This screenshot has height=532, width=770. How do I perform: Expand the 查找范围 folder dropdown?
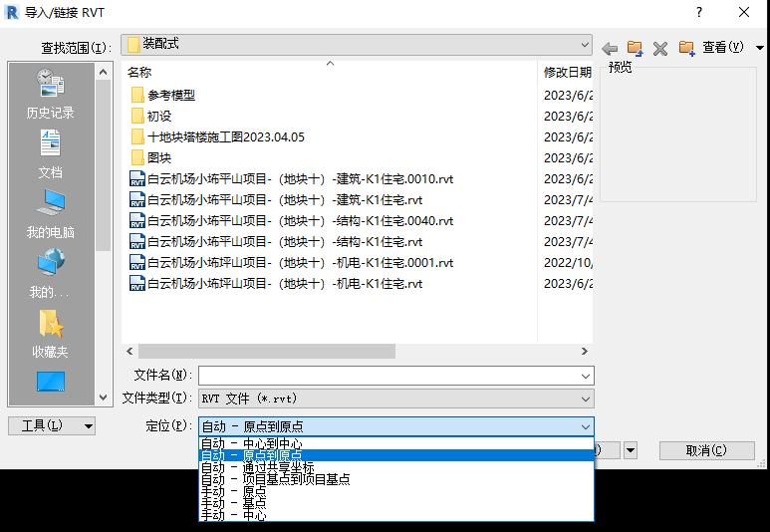[x=584, y=45]
